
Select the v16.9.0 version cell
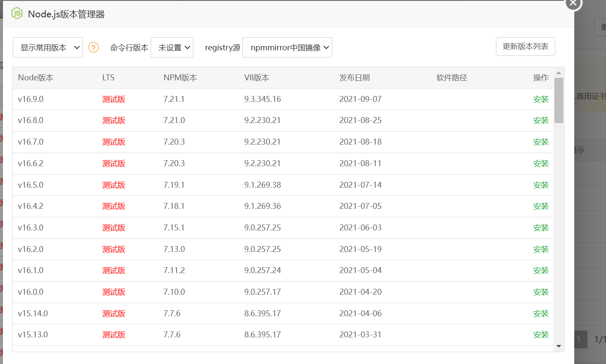tap(30, 99)
